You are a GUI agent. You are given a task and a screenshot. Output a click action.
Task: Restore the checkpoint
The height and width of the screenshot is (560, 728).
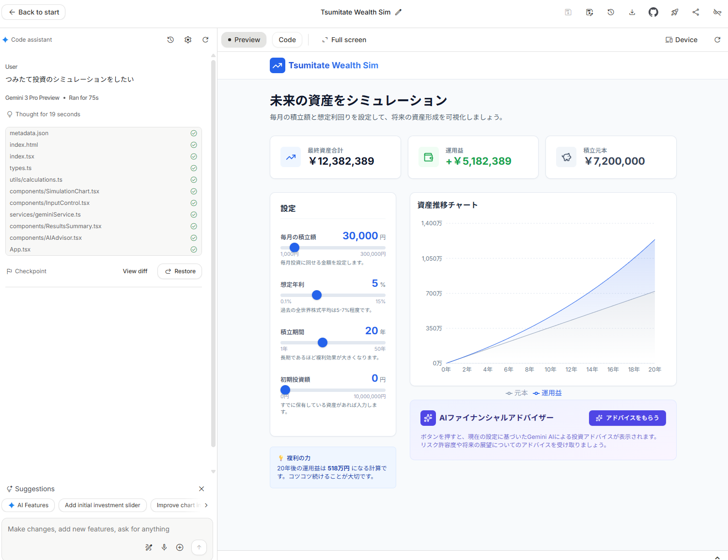coord(179,271)
